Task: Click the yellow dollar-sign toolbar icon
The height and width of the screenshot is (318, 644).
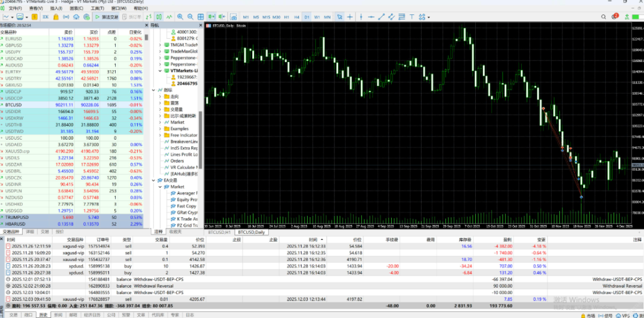Action: pyautogui.click(x=35, y=17)
